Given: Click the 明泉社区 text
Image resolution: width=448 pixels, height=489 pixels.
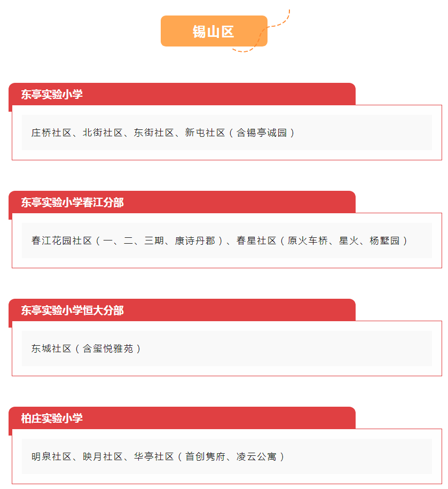Looking at the screenshot, I should click(x=51, y=456).
